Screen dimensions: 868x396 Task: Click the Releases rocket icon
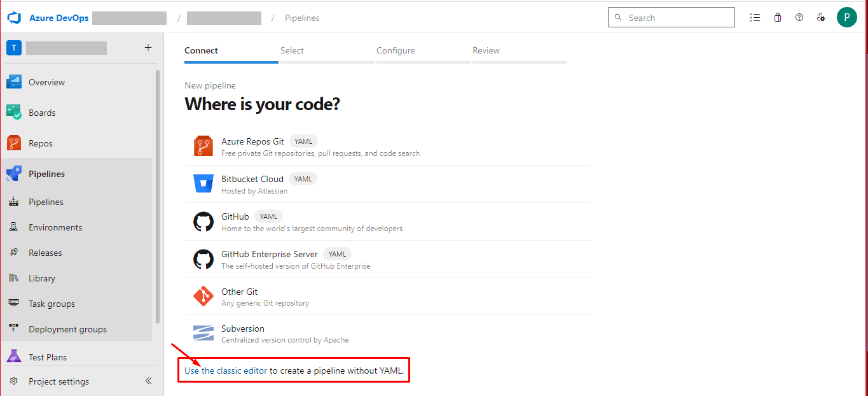tap(14, 253)
